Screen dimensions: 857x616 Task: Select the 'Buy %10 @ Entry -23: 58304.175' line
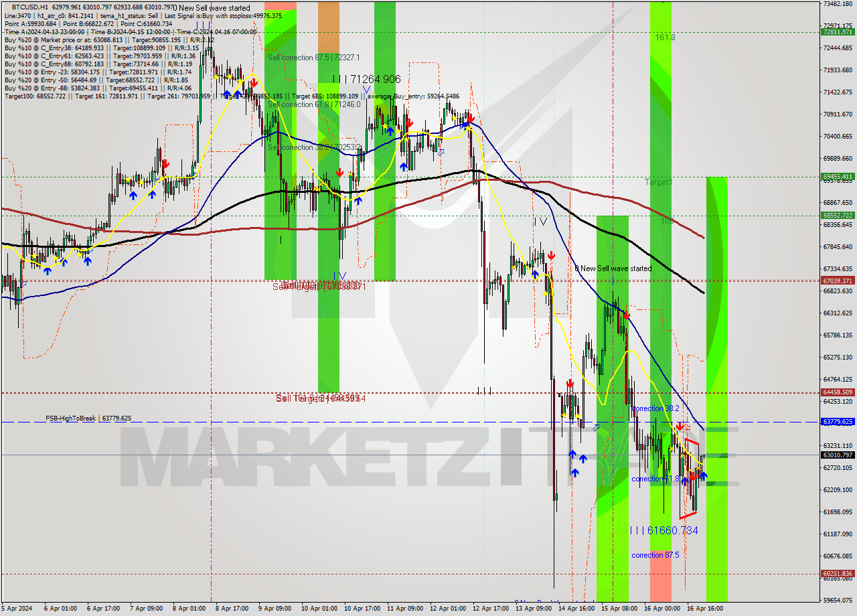click(x=98, y=72)
